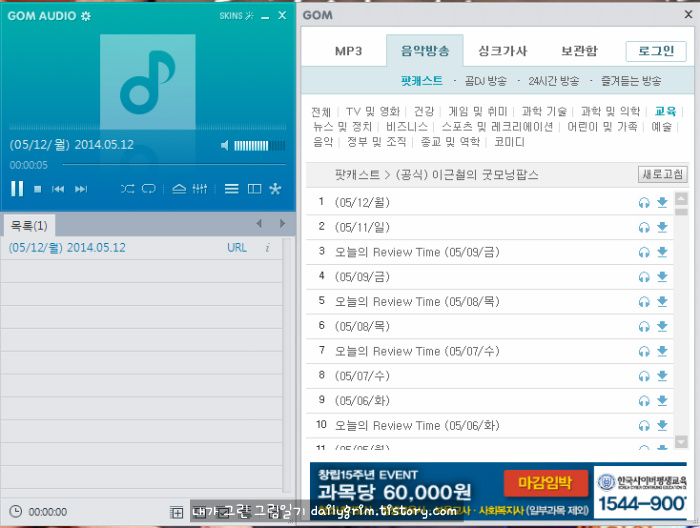The width and height of the screenshot is (700, 528).
Task: Go to previous playlist tab arrow
Action: click(x=259, y=224)
